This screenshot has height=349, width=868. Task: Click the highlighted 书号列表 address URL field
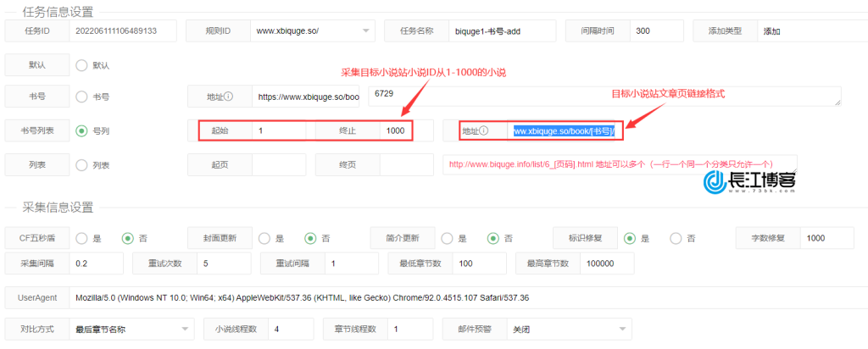[565, 130]
